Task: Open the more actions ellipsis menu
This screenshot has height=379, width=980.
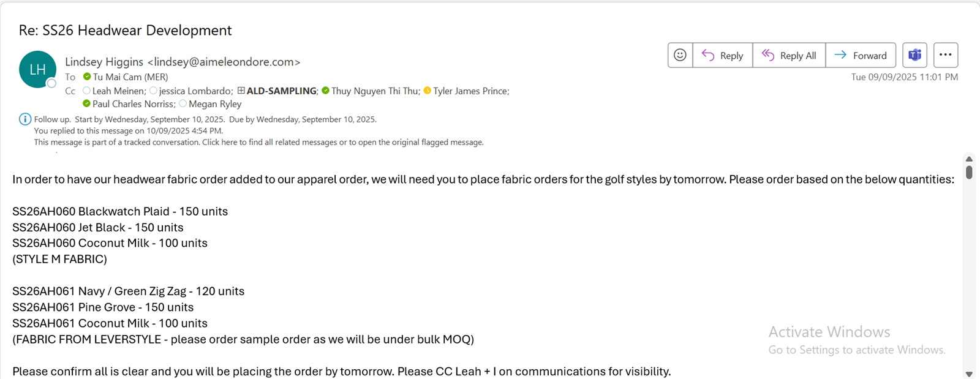Action: [946, 55]
